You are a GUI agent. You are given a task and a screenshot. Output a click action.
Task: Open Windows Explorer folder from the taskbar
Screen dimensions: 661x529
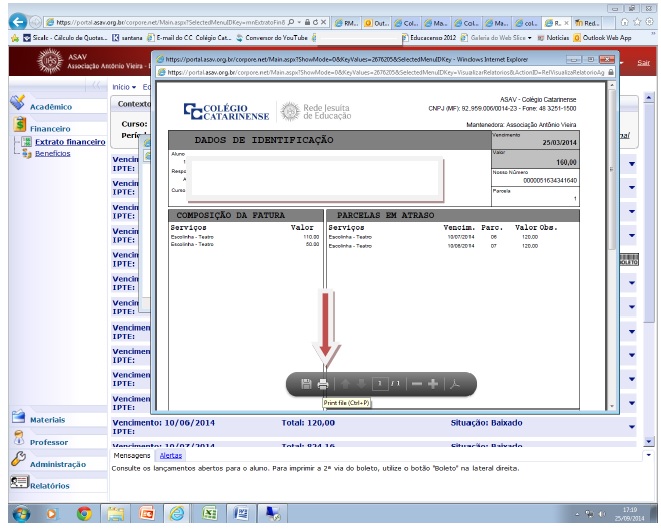(115, 514)
